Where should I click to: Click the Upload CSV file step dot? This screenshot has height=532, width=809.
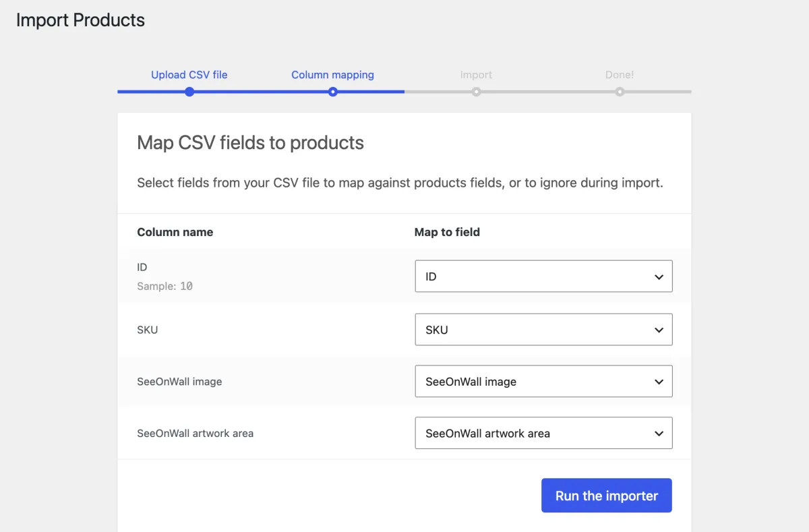click(x=189, y=92)
